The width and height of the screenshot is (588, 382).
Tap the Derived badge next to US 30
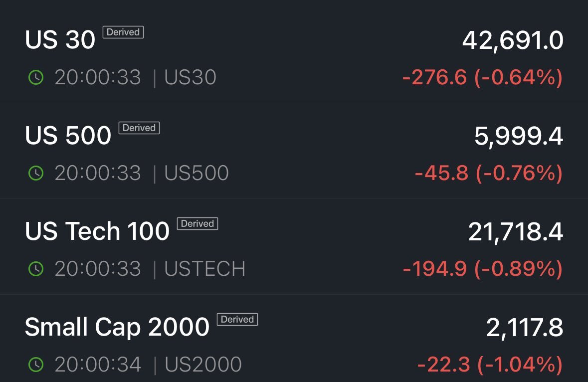123,32
